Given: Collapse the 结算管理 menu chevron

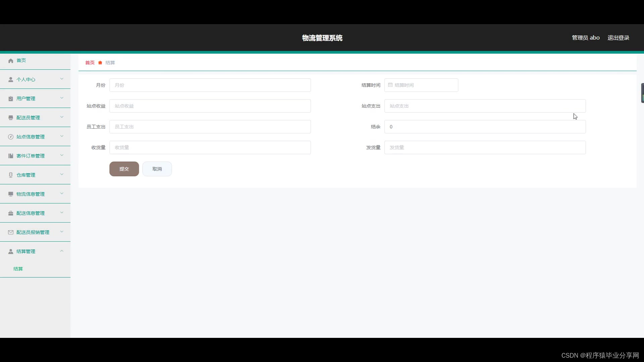Looking at the screenshot, I should tap(62, 251).
